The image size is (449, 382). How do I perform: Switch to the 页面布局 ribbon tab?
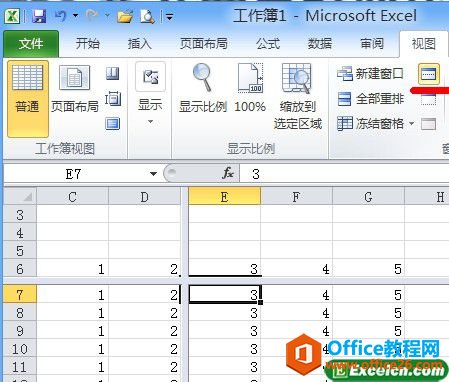click(204, 43)
